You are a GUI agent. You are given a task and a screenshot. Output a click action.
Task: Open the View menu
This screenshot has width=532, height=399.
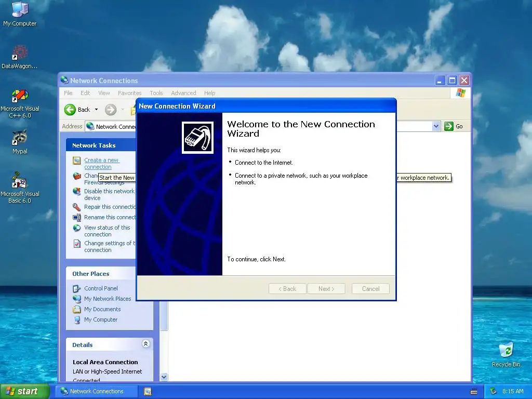104,93
